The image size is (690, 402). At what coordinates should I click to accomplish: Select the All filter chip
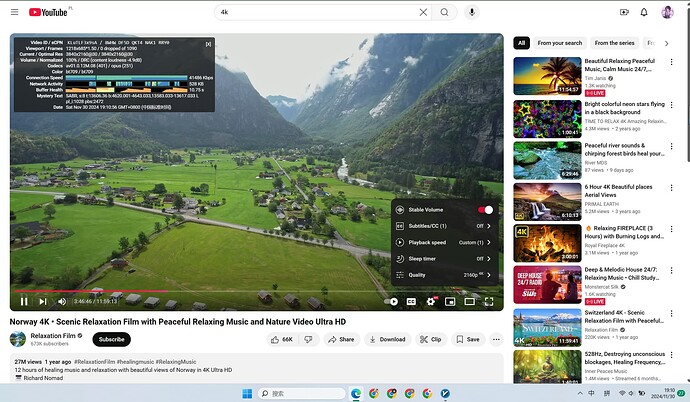521,43
